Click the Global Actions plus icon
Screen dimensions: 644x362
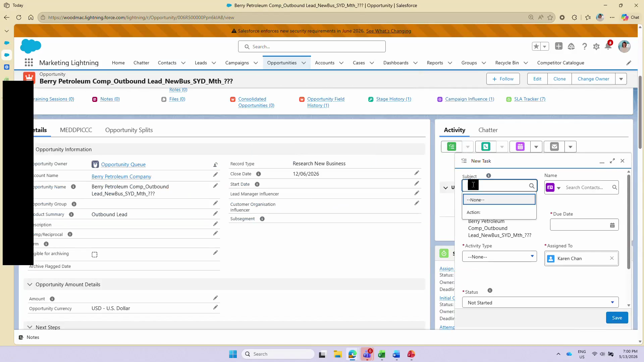click(558, 46)
